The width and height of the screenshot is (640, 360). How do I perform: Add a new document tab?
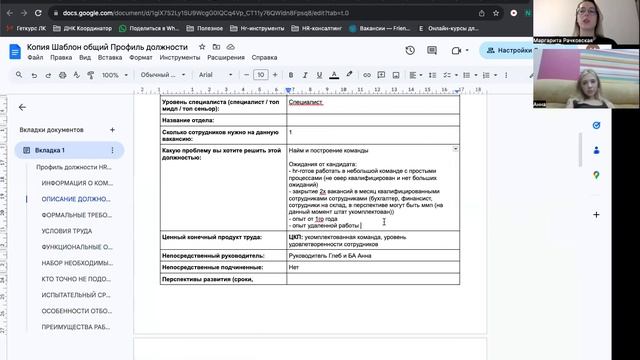112,130
